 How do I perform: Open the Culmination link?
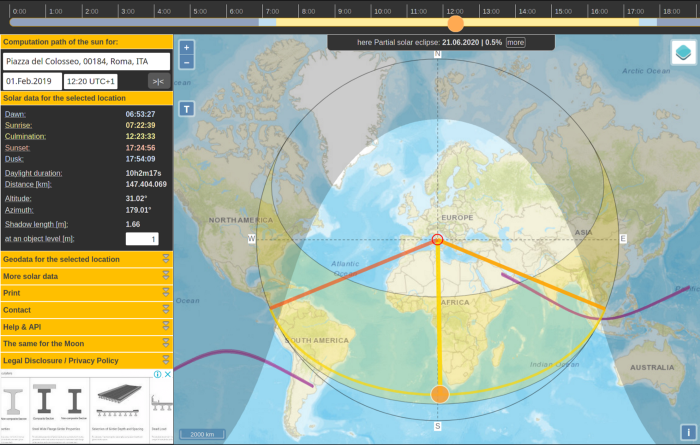pyautogui.click(x=25, y=137)
